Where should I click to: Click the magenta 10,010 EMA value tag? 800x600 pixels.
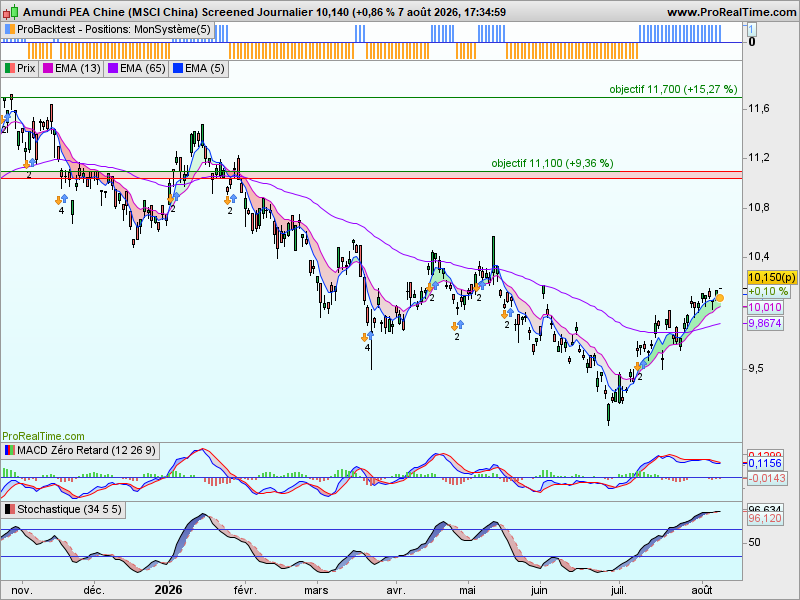coord(765,307)
